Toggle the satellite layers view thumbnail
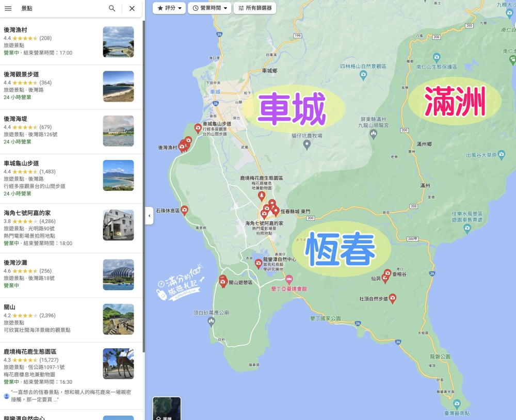 click(x=167, y=409)
